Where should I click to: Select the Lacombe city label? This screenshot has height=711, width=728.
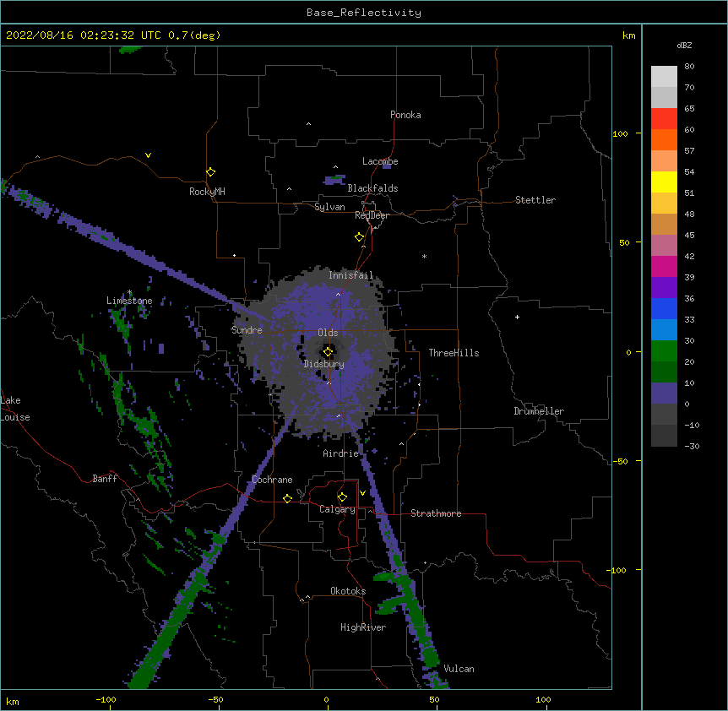pos(380,161)
